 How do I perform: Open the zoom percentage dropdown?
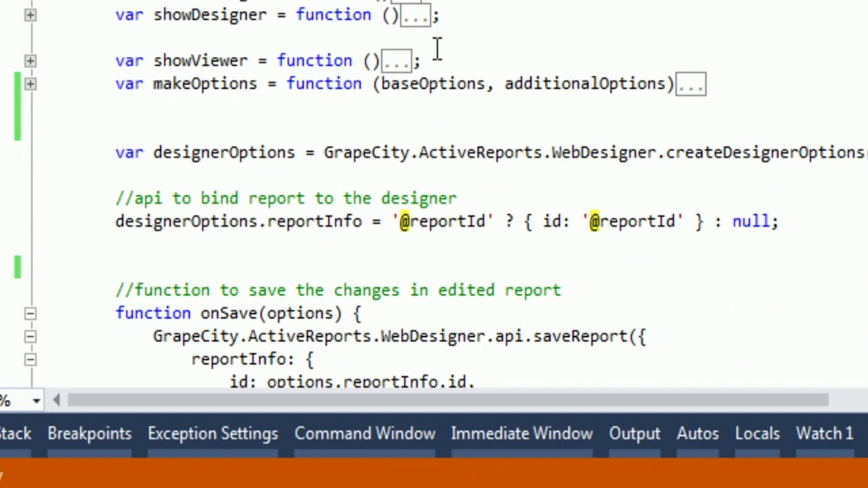[37, 401]
